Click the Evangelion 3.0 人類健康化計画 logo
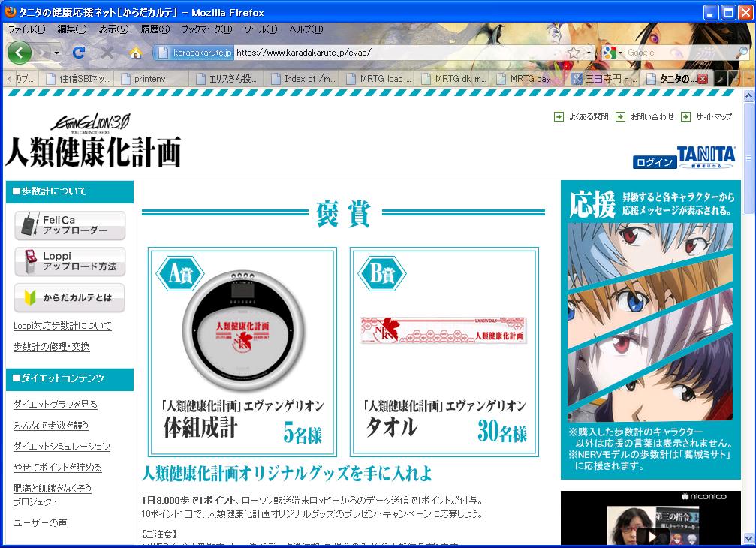The width and height of the screenshot is (756, 548). tap(92, 140)
